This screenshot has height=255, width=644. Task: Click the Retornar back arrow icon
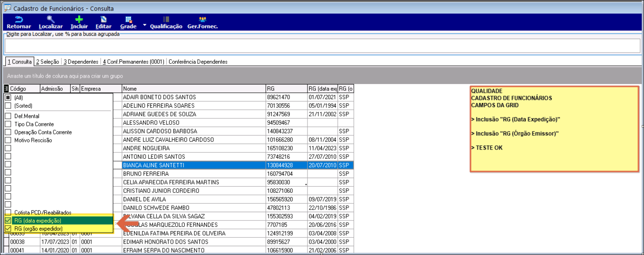(x=19, y=19)
